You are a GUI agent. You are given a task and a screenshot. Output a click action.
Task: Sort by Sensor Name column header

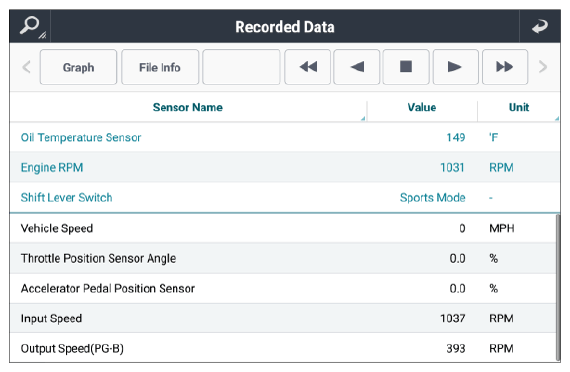[188, 107]
